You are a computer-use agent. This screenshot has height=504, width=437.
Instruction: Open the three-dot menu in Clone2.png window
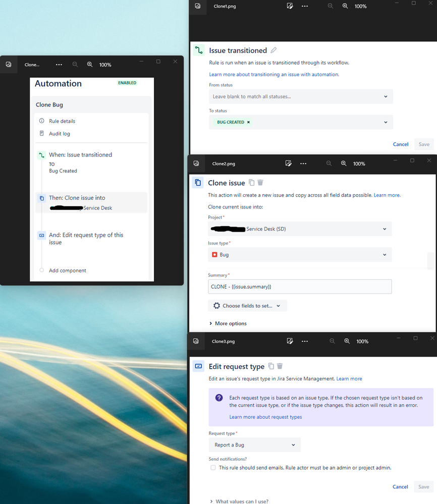[x=303, y=163]
